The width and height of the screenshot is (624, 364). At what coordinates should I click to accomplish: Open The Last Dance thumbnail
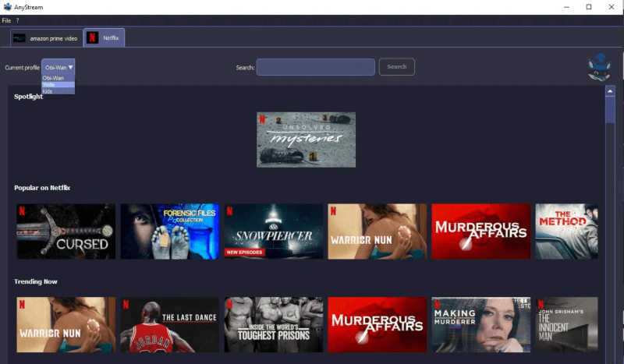pyautogui.click(x=170, y=324)
